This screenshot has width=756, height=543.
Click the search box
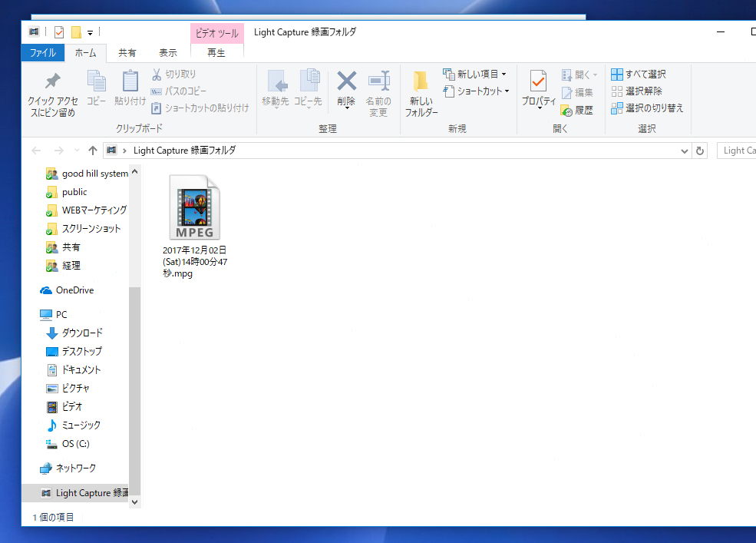[736, 151]
